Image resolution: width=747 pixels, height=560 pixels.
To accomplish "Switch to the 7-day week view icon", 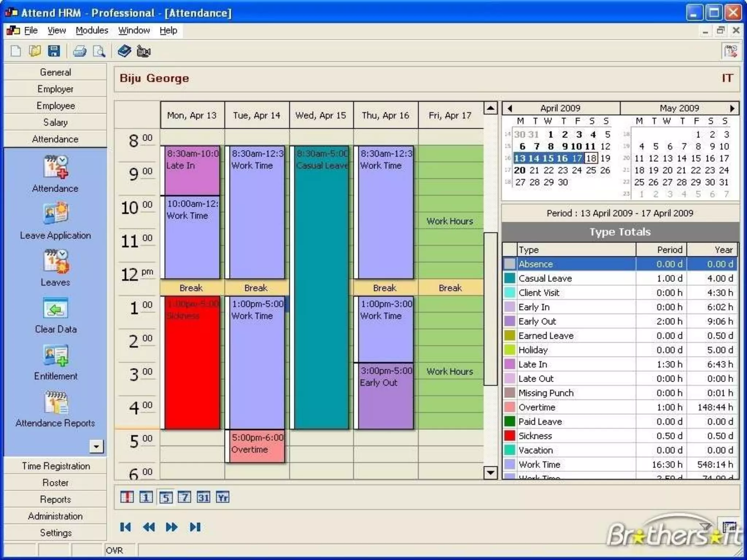I will coord(184,497).
